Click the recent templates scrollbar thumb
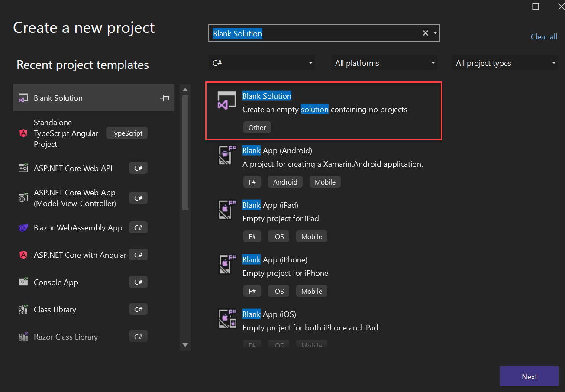 185,152
